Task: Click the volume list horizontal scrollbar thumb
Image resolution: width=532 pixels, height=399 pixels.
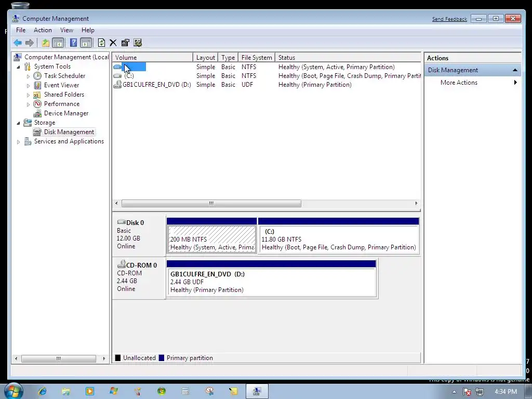Action: [x=211, y=203]
